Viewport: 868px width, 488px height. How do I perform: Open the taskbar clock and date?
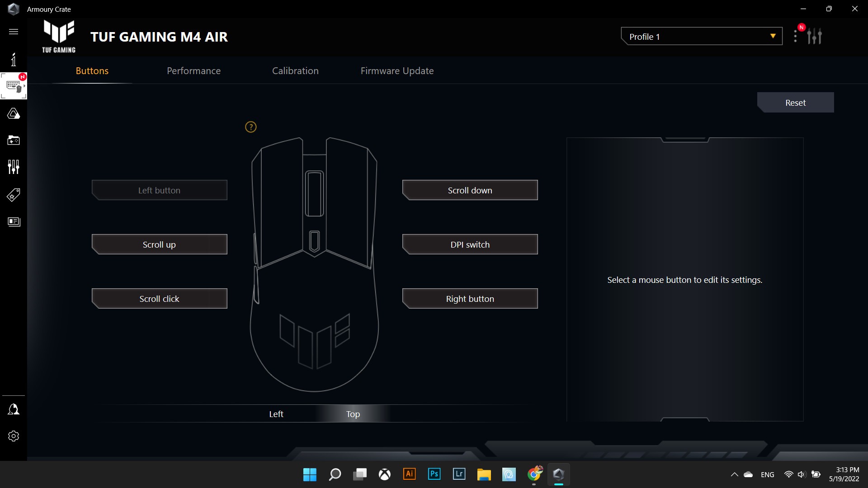pyautogui.click(x=844, y=474)
